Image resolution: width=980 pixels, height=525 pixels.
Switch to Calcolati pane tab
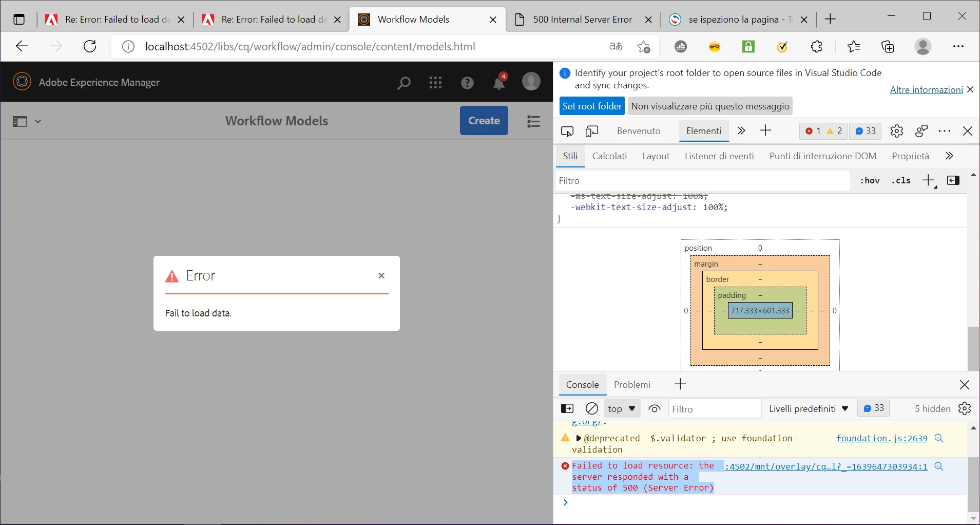[609, 156]
